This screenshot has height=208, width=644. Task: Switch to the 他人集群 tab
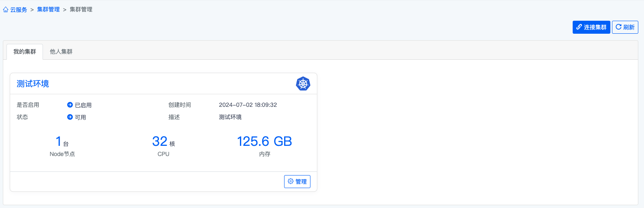[x=61, y=52]
